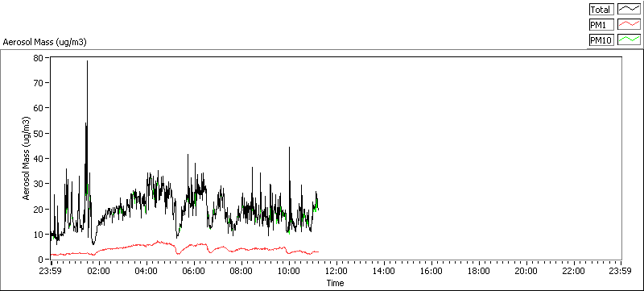Image resolution: width=644 pixels, height=291 pixels.
Task: Click the 70 y-axis value
Action: 39,82
